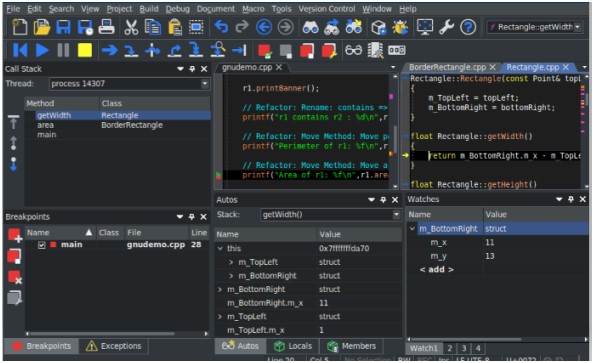Open Watches panel menu arrow

pos(559,199)
